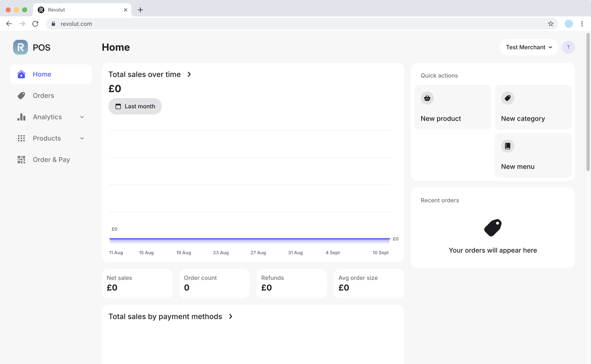Open the Last month date range filter
Image resolution: width=591 pixels, height=364 pixels.
[x=135, y=106]
